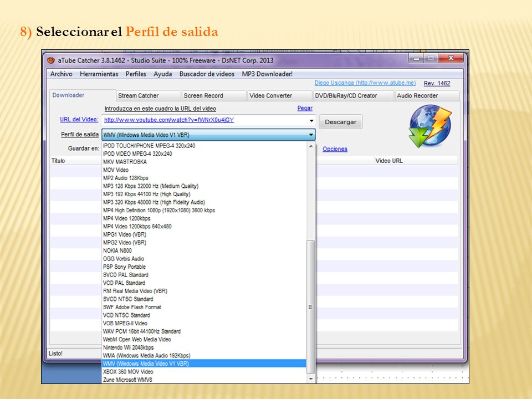Click the URL del Video label link

[79, 120]
